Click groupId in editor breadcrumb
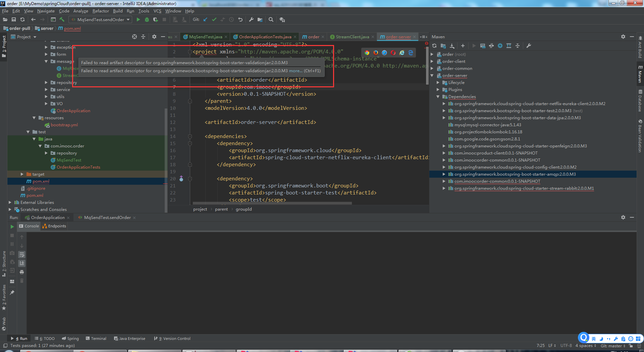Screen dimensions: 644x352 click(x=244, y=209)
